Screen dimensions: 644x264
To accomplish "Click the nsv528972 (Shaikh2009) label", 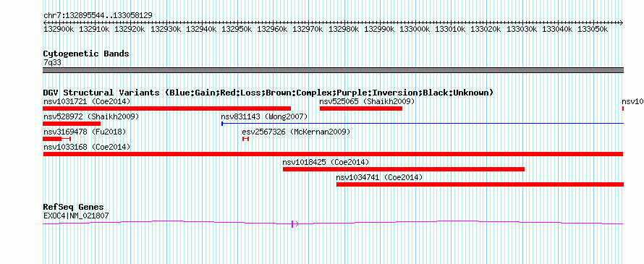I will (91, 116).
